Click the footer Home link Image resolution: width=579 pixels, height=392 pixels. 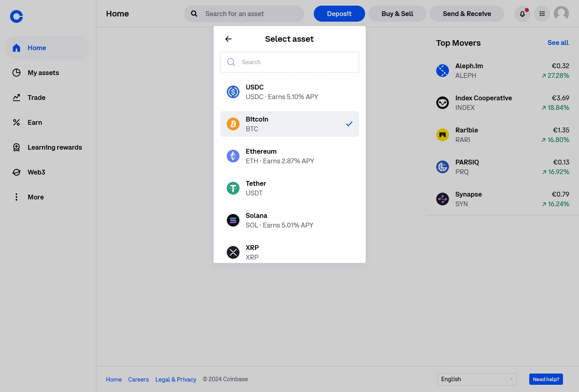click(x=114, y=380)
